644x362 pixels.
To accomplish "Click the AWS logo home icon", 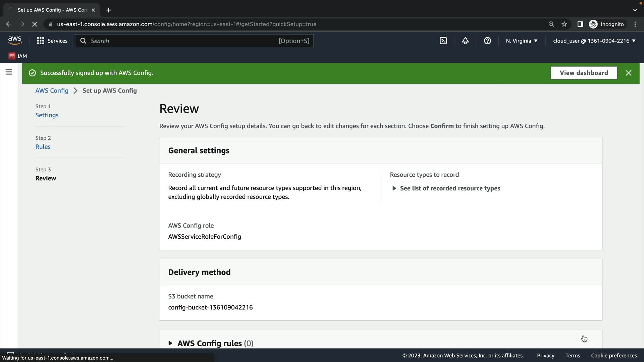I will (15, 41).
